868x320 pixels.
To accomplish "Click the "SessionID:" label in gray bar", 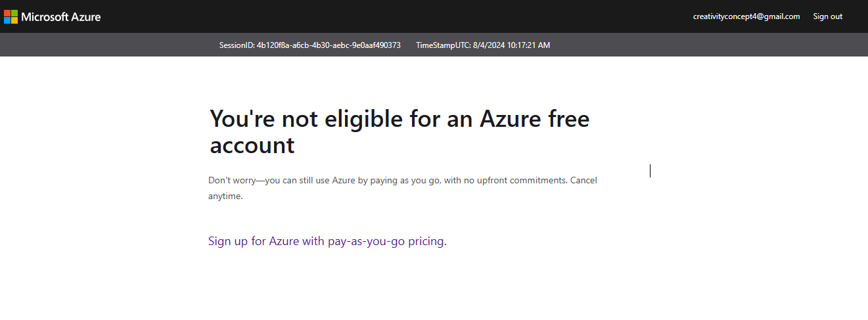I will pyautogui.click(x=237, y=45).
